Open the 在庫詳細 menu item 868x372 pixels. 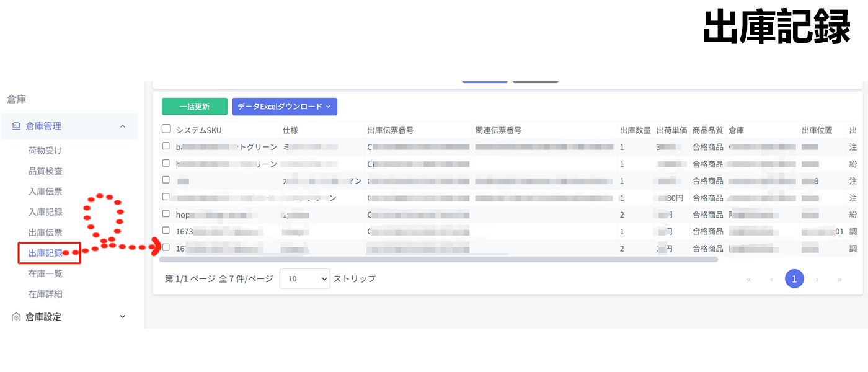point(45,294)
